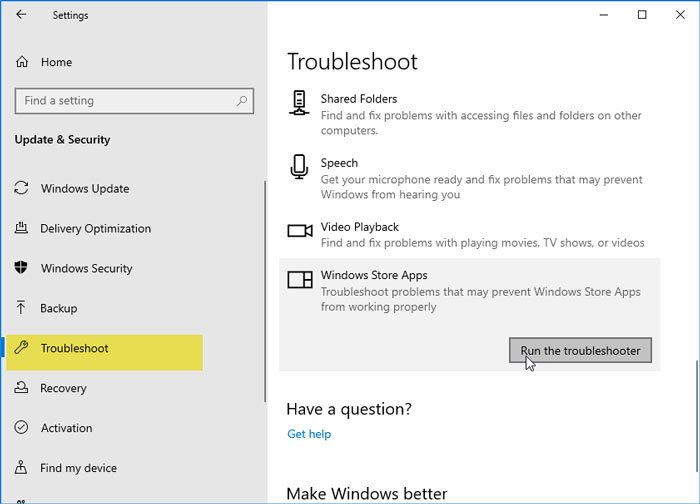The width and height of the screenshot is (700, 504).
Task: Click the sidebar vertical scrollbar
Action: [x=265, y=291]
